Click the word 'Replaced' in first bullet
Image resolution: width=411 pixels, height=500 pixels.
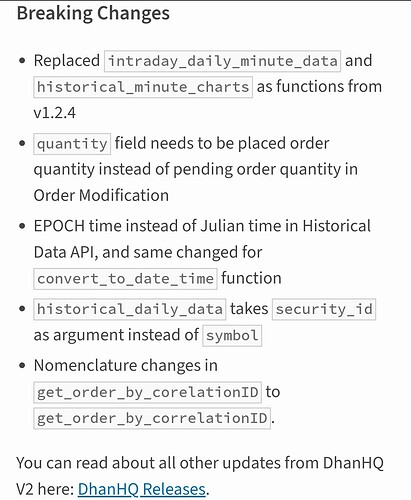67,61
